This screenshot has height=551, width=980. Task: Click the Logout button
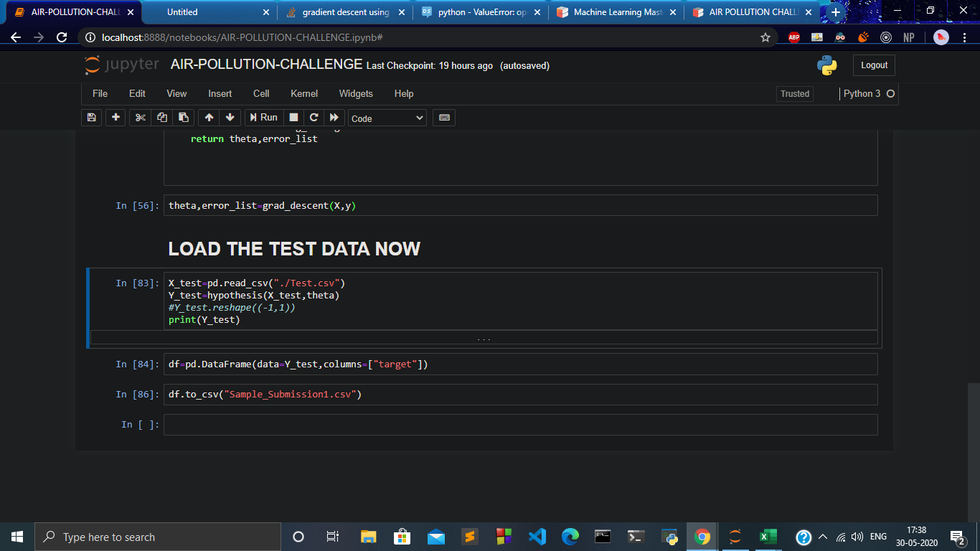click(874, 65)
